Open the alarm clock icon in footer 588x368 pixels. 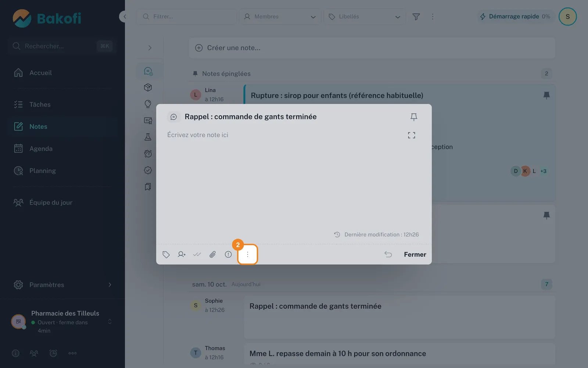tap(53, 353)
